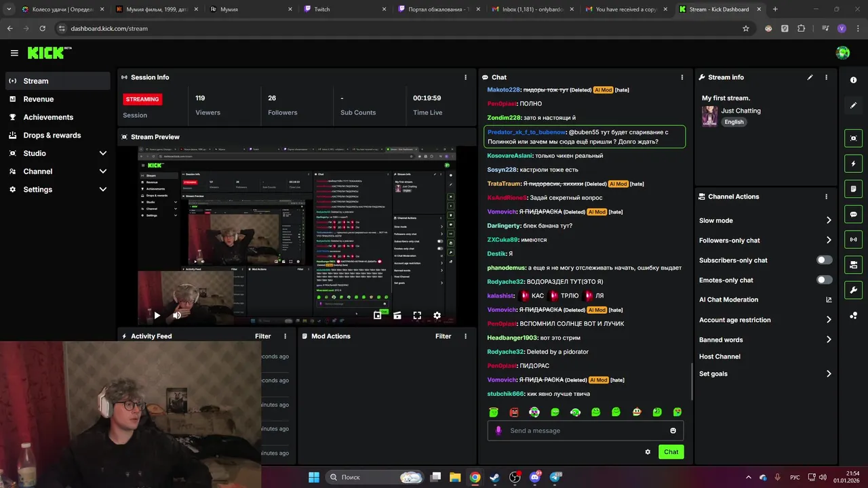Open Chat panel options menu
The width and height of the screenshot is (868, 488).
(682, 77)
